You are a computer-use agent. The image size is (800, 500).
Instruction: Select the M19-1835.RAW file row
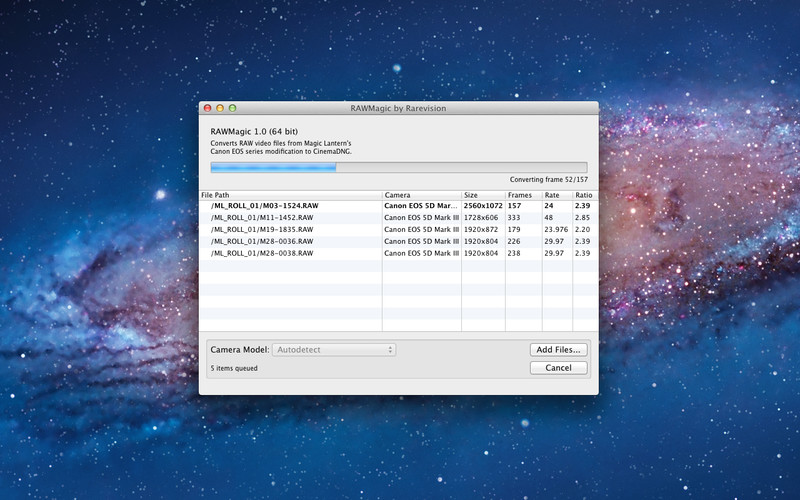(x=265, y=230)
